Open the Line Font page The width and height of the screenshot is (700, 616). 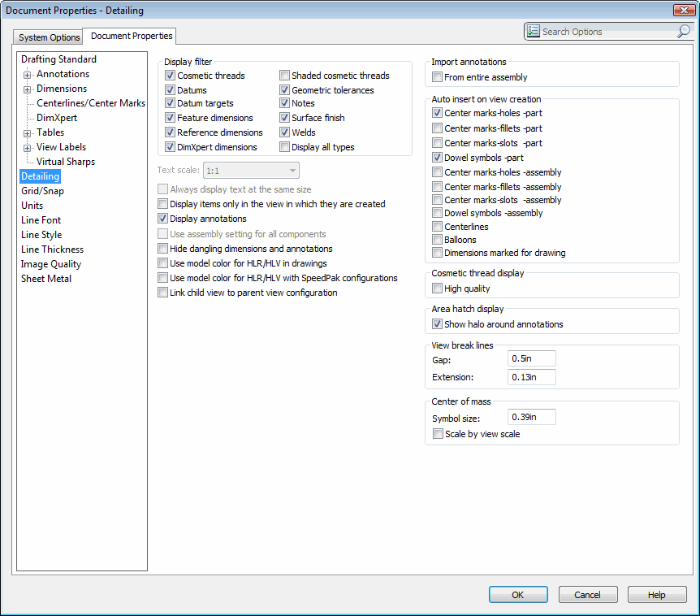(41, 220)
